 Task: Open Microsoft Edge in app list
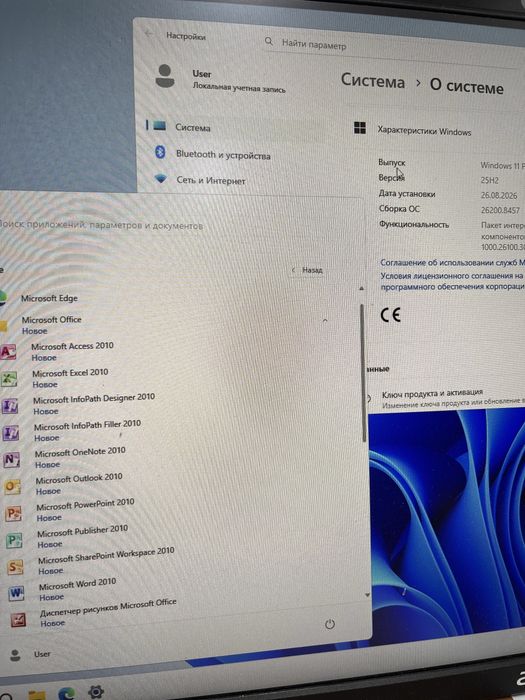point(50,298)
